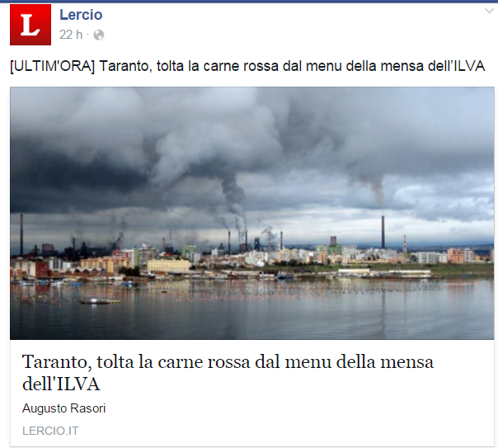Click the blue Facebook bar at top

249,1
